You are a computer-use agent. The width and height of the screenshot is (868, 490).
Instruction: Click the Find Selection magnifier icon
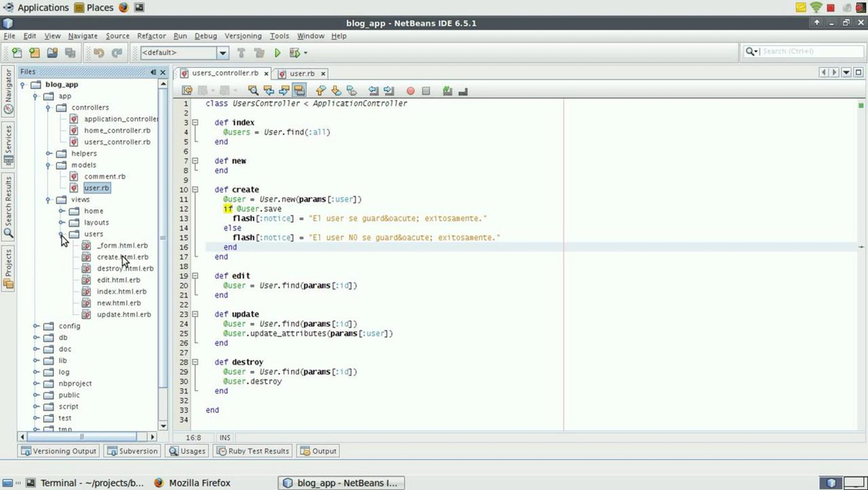coord(253,90)
